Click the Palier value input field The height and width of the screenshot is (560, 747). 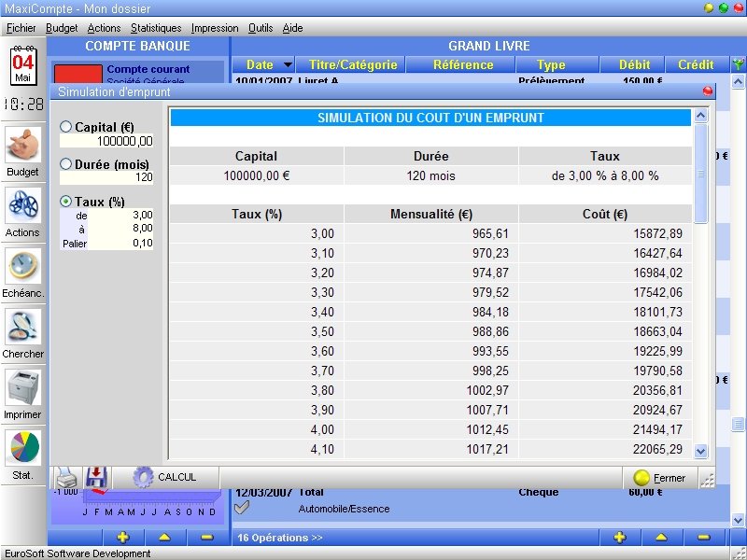[122, 244]
